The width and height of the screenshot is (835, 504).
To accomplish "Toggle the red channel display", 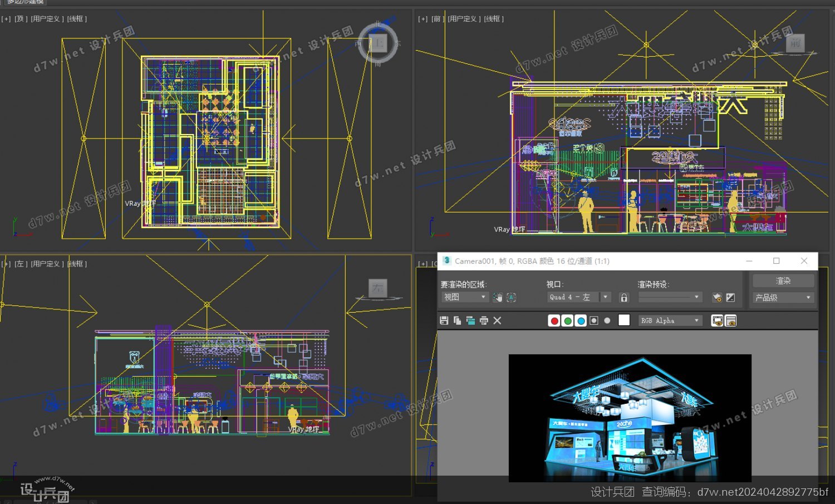I will coord(554,320).
